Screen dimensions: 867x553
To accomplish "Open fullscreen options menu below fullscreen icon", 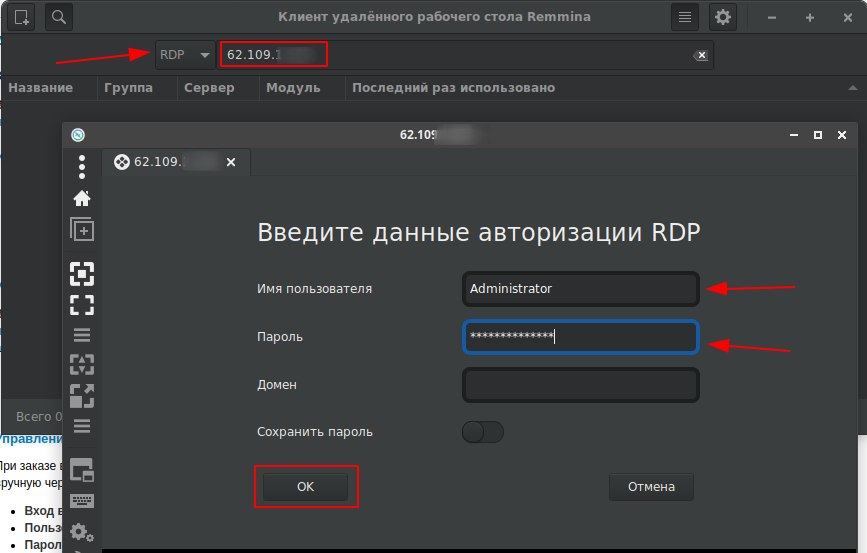I will pos(82,335).
